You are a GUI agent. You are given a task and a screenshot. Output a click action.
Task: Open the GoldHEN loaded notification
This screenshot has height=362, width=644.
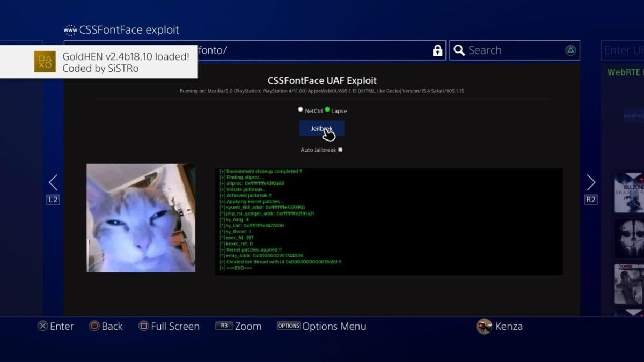point(99,62)
